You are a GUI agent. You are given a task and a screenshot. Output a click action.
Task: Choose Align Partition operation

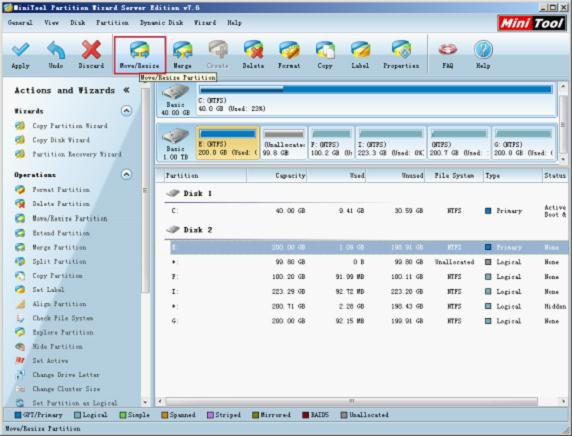click(x=51, y=304)
